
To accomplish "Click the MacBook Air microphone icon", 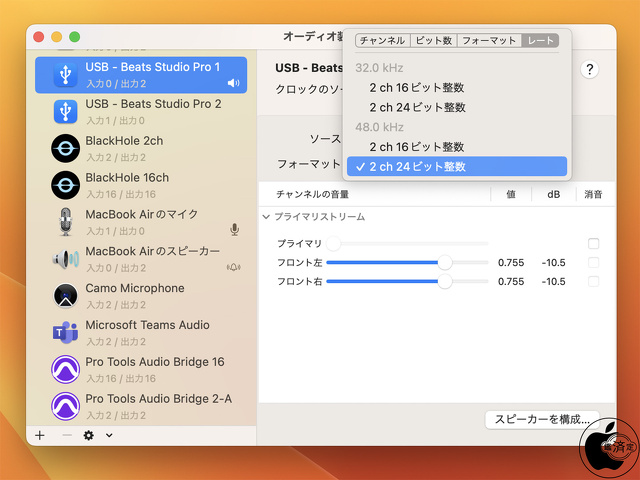I will [x=65, y=222].
